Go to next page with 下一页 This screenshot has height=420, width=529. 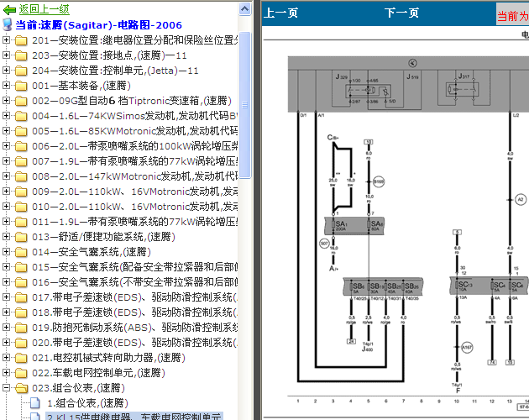(401, 13)
